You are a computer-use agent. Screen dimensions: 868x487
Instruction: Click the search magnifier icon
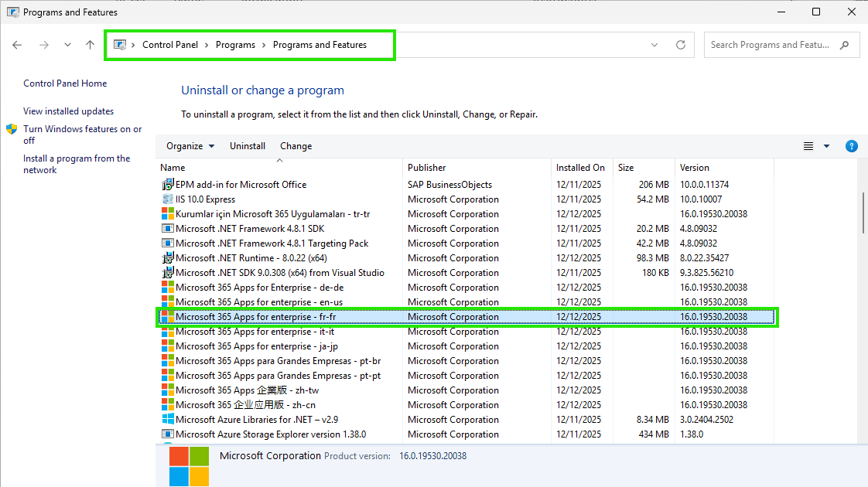click(844, 45)
